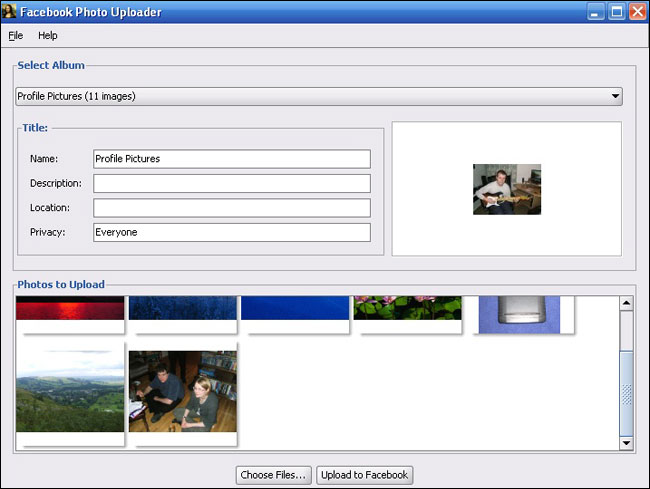Click the Location input field

point(231,208)
